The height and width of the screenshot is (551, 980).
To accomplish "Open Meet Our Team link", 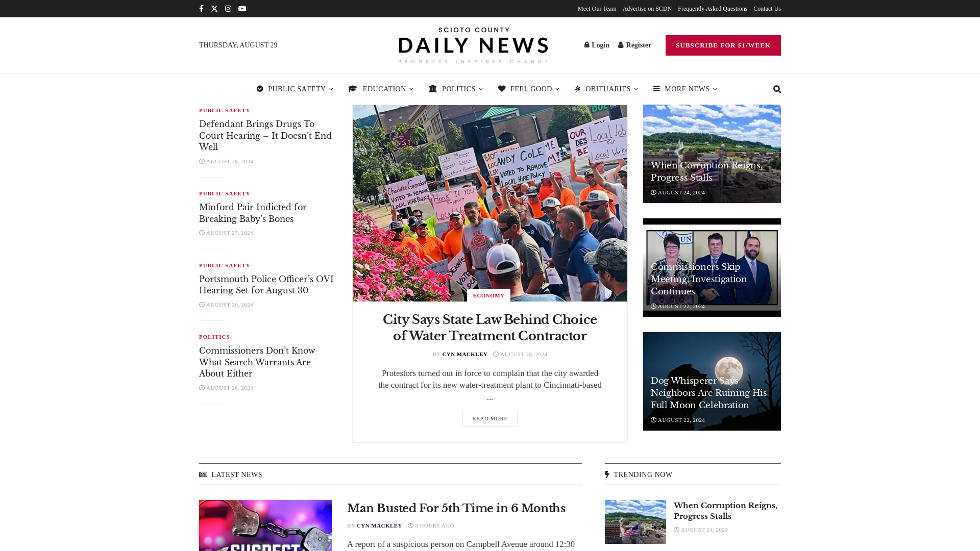I will tap(597, 9).
